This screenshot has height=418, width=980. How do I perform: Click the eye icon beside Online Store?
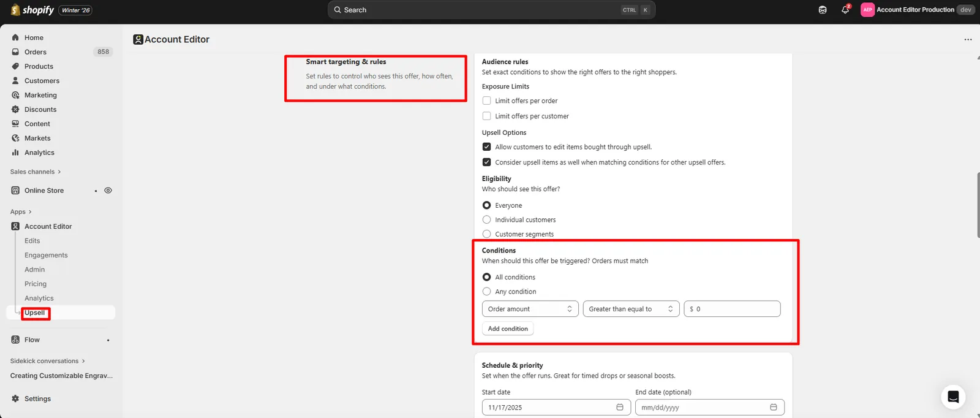108,191
